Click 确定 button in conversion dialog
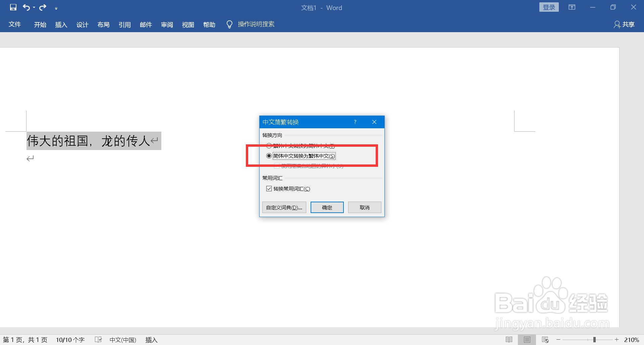This screenshot has width=644, height=345. coord(327,207)
